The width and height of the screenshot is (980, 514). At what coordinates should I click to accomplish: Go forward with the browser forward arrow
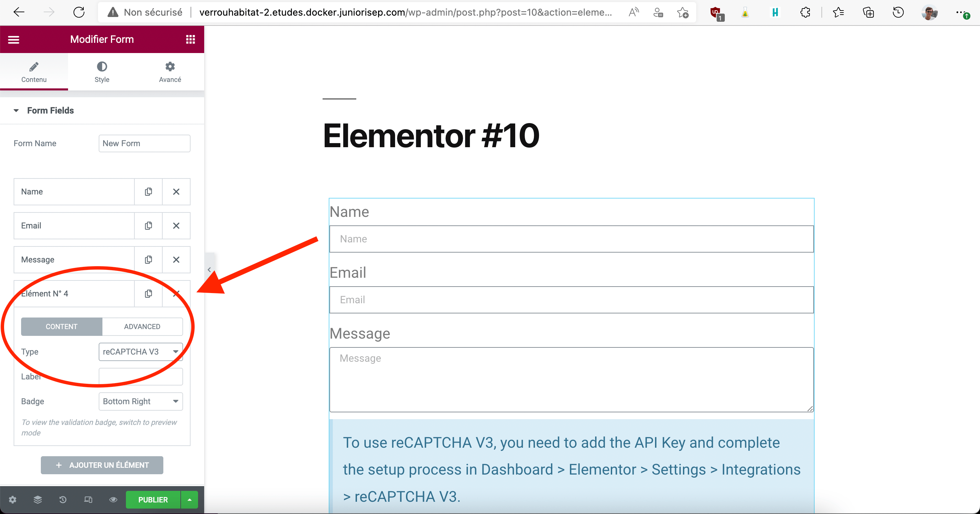(49, 12)
